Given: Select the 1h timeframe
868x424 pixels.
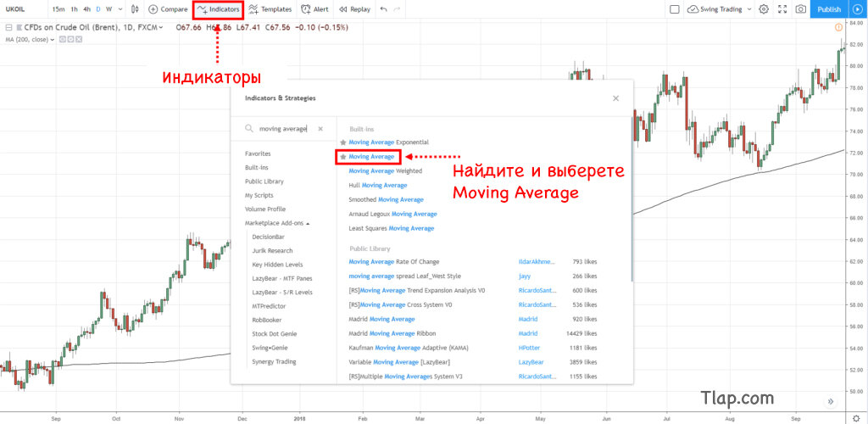Looking at the screenshot, I should click(x=75, y=8).
